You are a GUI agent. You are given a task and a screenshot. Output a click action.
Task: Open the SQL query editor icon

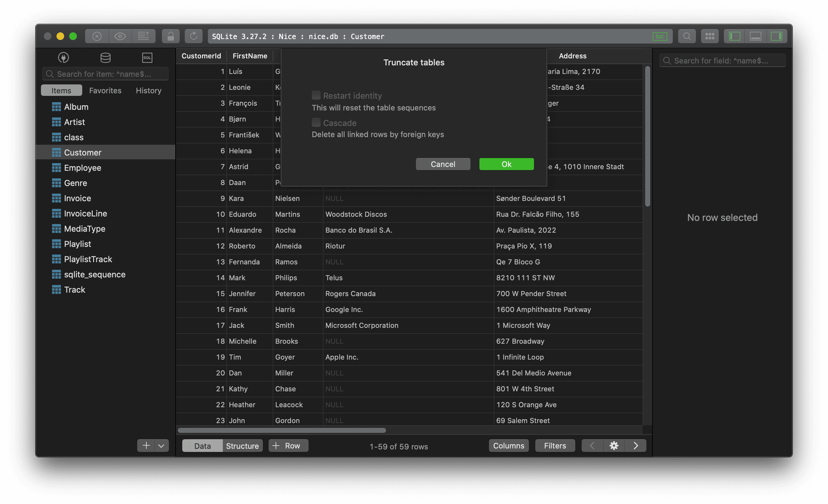tap(147, 57)
